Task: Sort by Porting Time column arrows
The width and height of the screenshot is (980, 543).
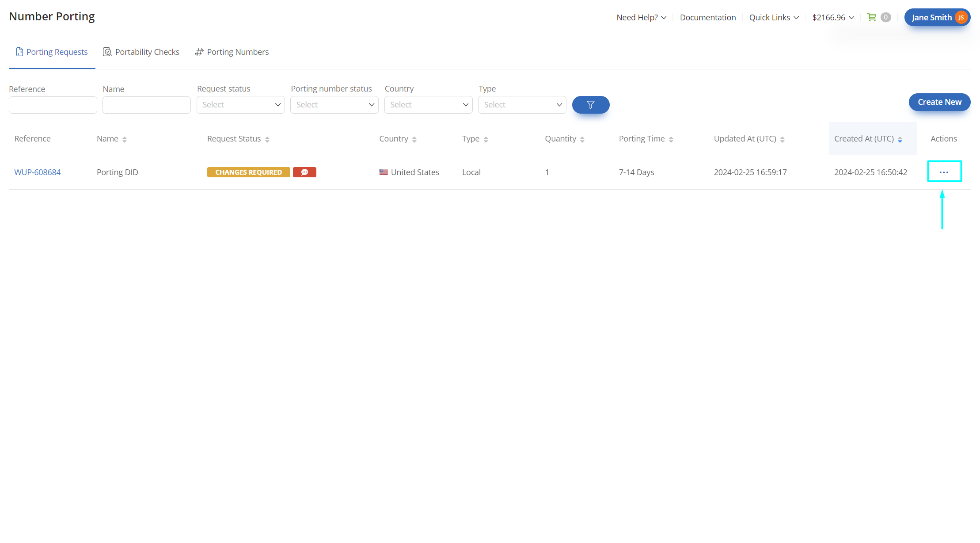Action: 671,139
